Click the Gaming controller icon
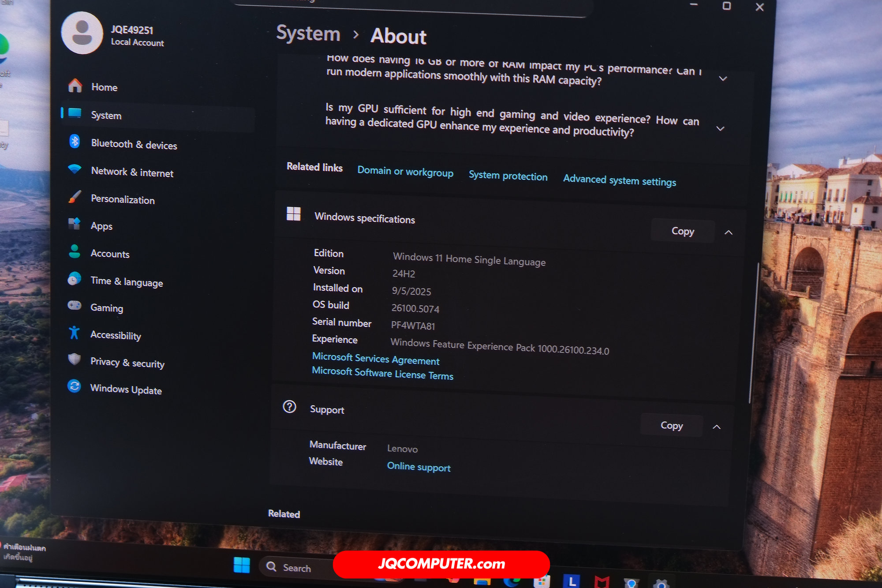 74,305
